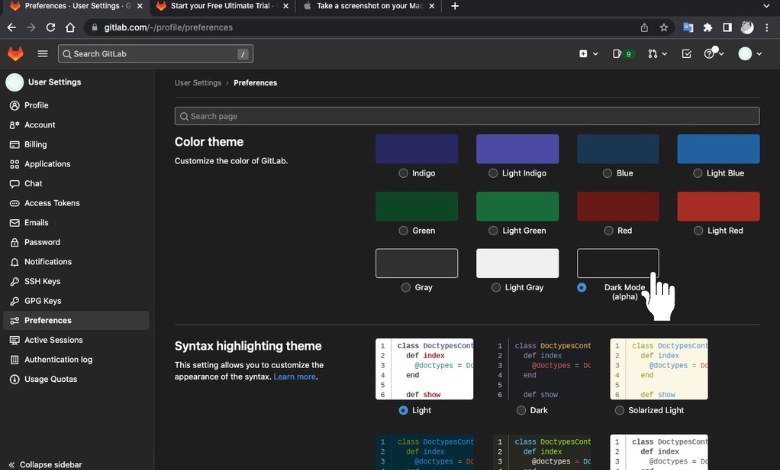Open the To-Do list checkmark icon
780x470 pixels.
686,54
